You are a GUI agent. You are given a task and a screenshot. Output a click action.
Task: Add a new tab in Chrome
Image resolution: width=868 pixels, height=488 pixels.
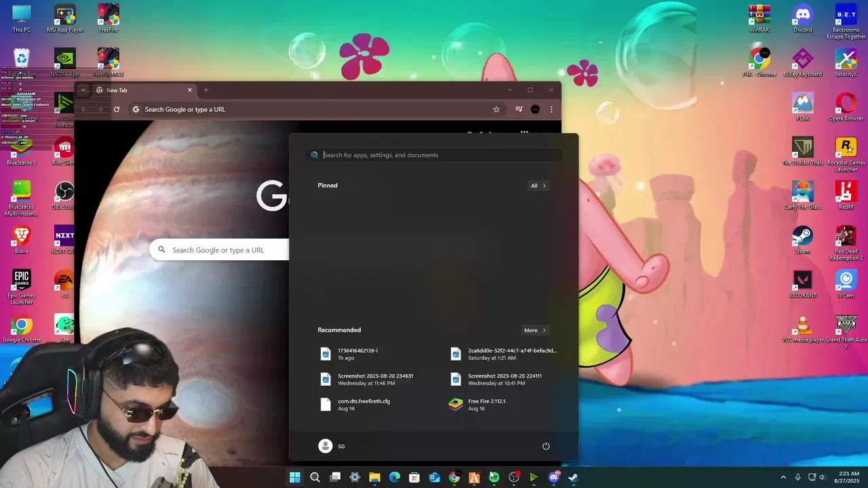(206, 90)
